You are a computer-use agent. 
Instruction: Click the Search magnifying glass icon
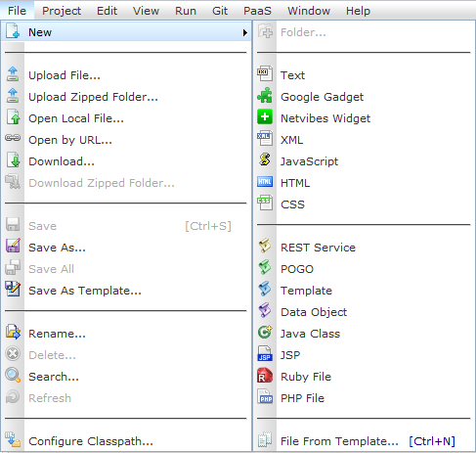[x=13, y=376]
